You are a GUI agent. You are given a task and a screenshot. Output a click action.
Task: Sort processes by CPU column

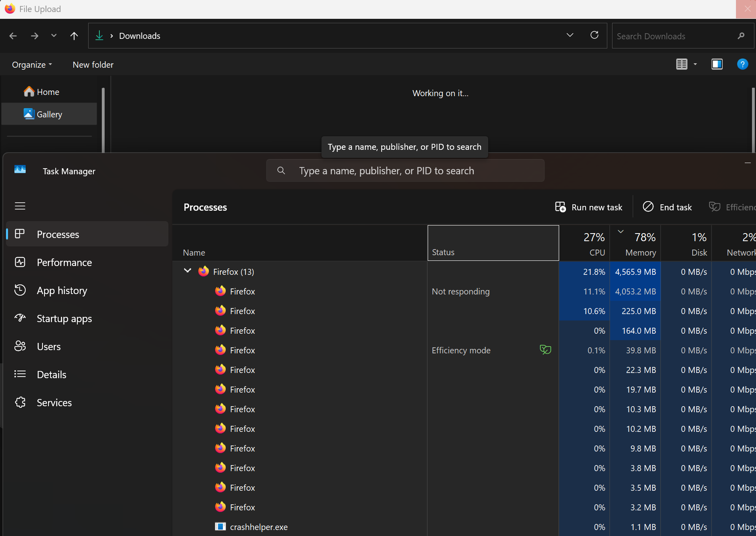coord(584,243)
